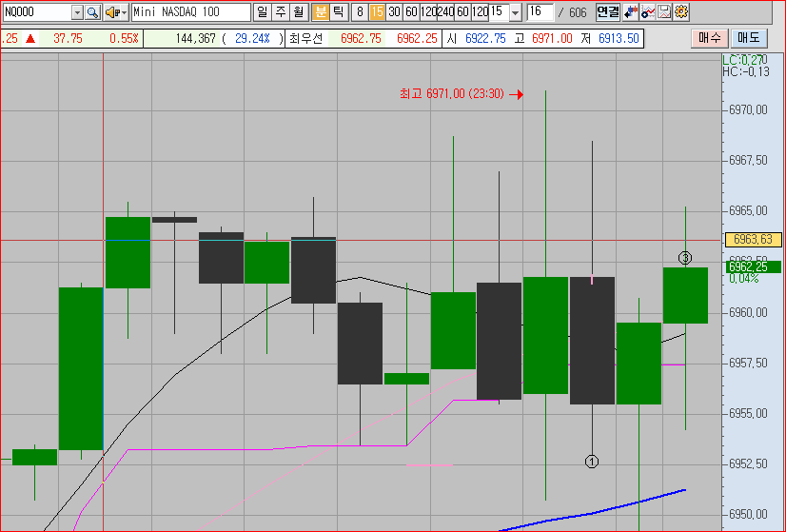Click the best ask price 6962.75
This screenshot has height=532, width=786.
(361, 39)
